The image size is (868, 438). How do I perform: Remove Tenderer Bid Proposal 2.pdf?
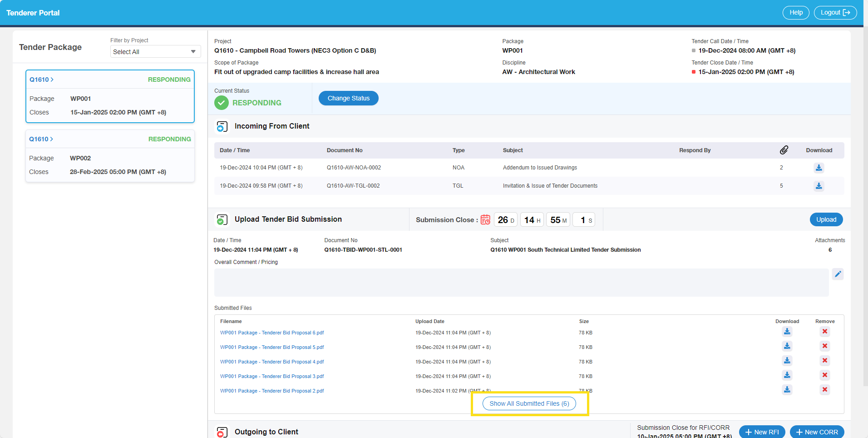coord(825,390)
